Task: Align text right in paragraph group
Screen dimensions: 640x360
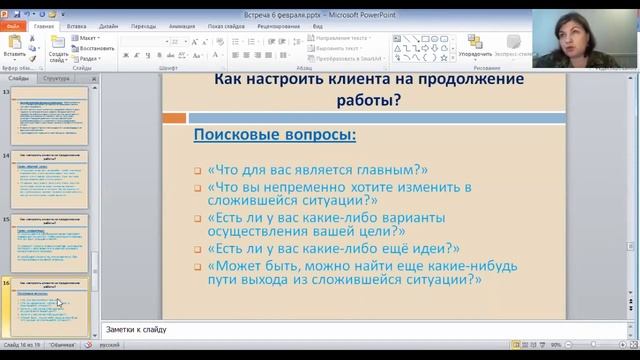Action: pos(257,55)
